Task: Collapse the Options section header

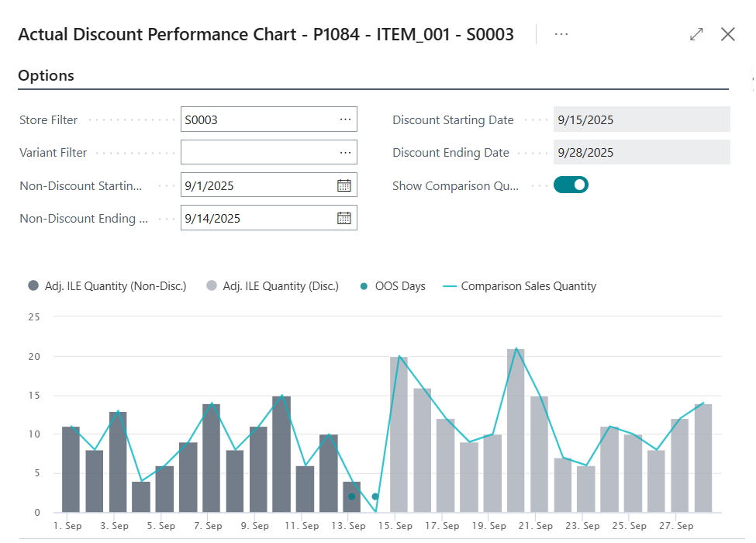Action: (x=47, y=76)
